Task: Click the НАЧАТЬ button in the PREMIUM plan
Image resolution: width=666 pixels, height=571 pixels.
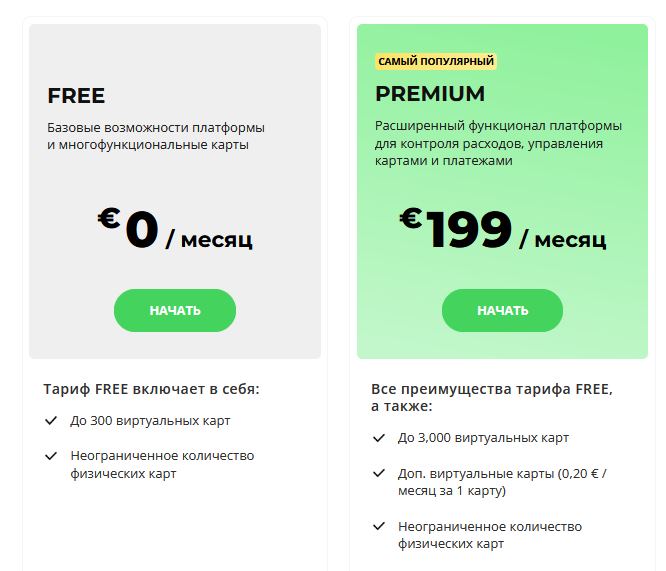Action: [502, 310]
